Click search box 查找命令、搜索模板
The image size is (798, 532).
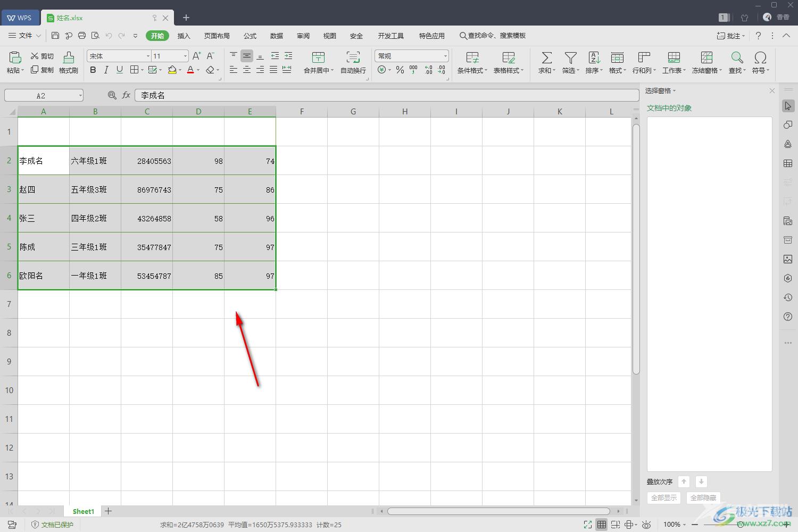(493, 36)
